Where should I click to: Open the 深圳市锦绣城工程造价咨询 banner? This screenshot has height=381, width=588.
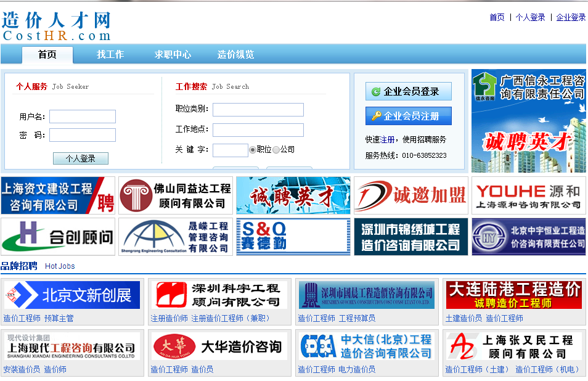pos(411,237)
